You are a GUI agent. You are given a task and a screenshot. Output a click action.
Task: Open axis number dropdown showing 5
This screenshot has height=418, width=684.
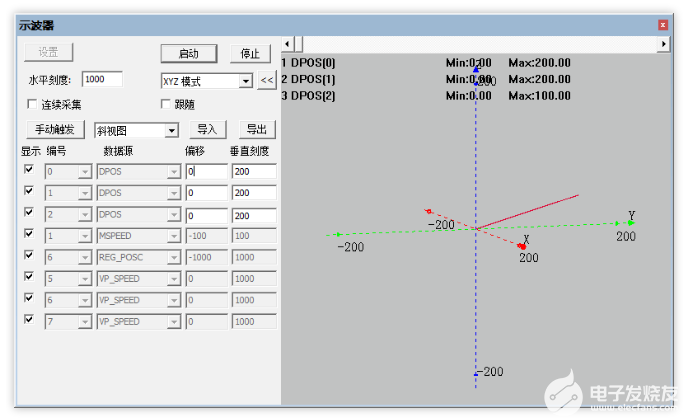coord(85,279)
